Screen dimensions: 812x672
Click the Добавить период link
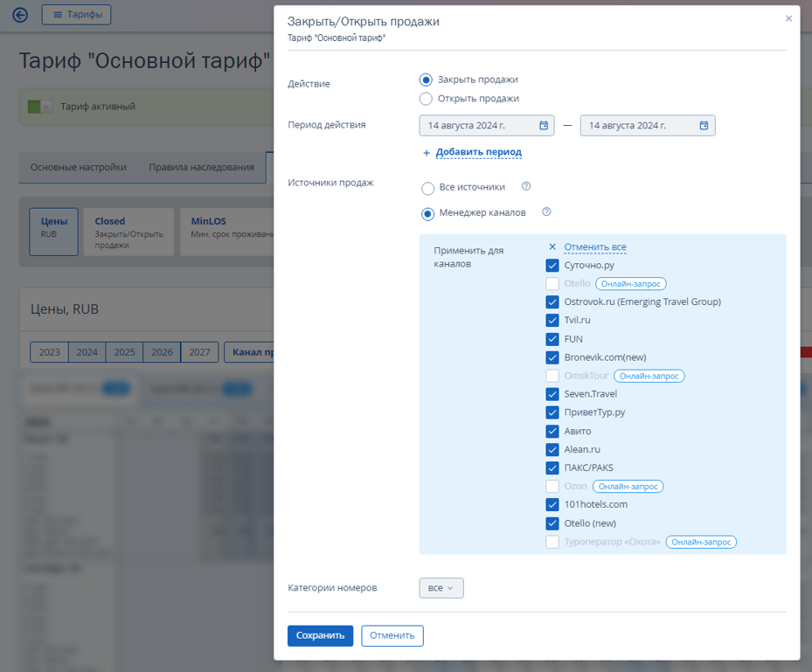click(478, 152)
